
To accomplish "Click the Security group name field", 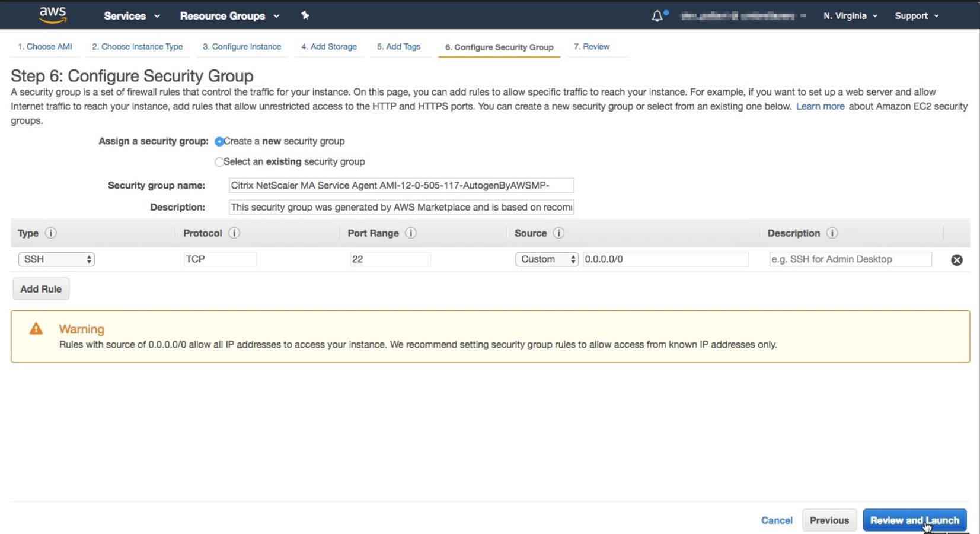I will pyautogui.click(x=401, y=186).
